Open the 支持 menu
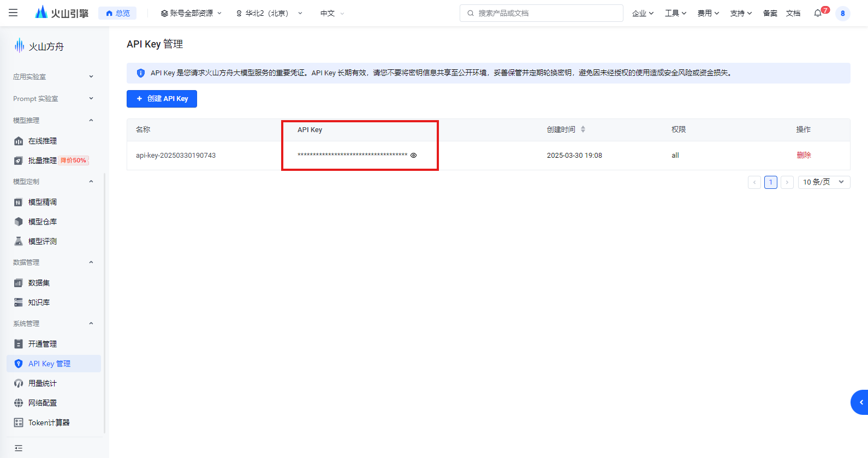 point(741,13)
